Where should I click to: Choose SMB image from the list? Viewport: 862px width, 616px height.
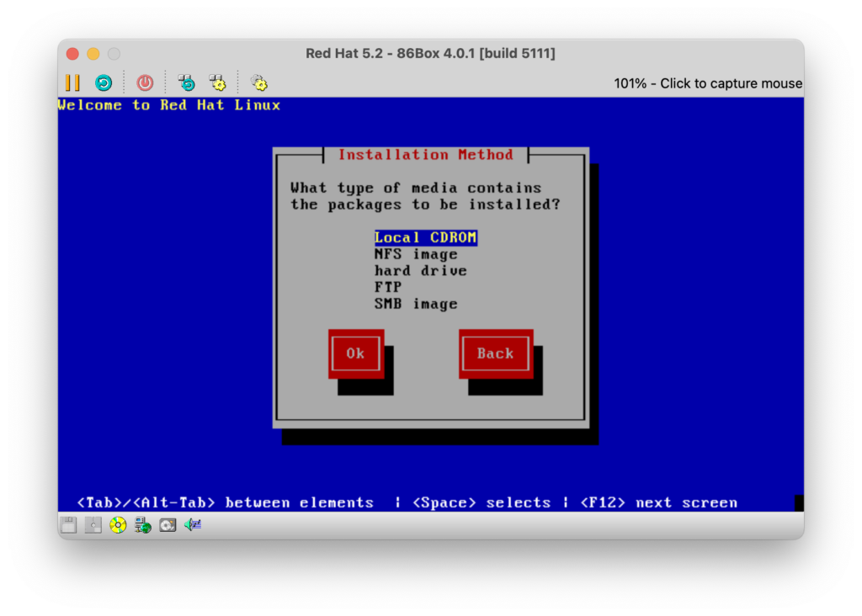(416, 303)
